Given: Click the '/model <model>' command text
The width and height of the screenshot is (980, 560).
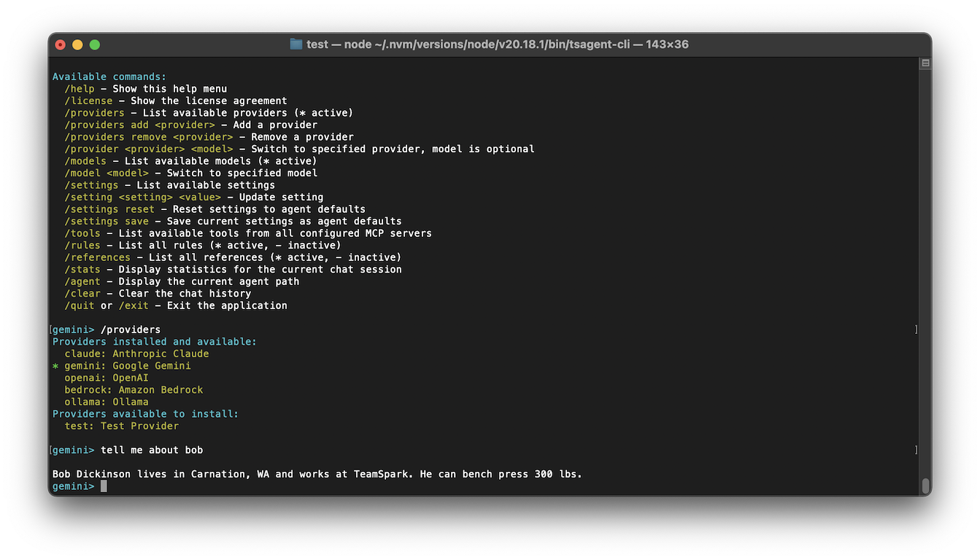Looking at the screenshot, I should [x=107, y=173].
